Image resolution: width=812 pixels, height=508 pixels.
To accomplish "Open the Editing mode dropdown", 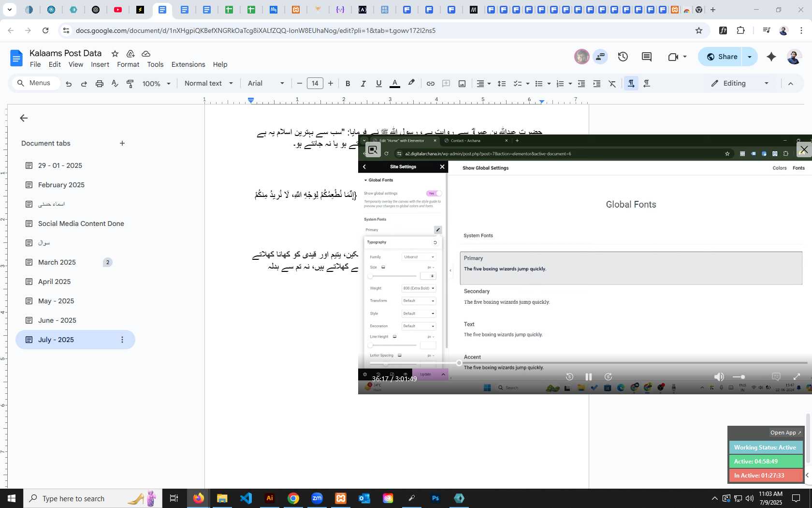I will [740, 83].
